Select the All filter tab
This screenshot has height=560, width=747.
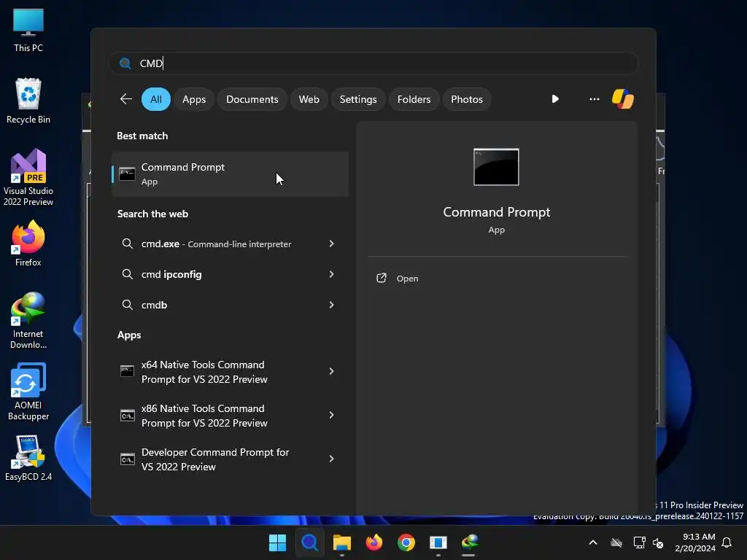click(156, 99)
